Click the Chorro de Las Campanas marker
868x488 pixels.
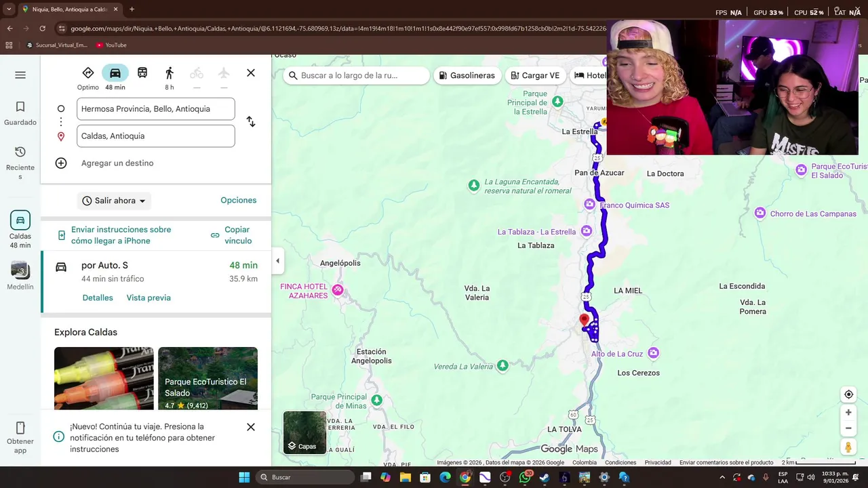tap(760, 213)
